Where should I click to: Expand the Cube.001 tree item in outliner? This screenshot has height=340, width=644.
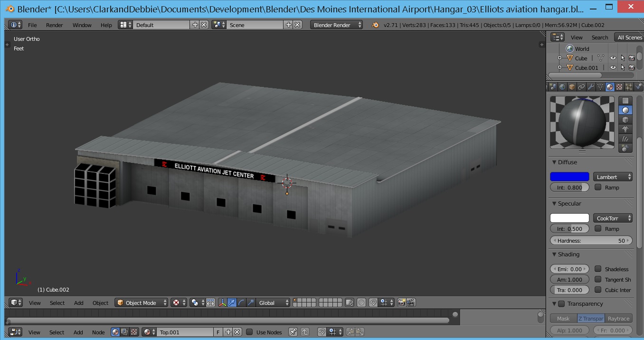point(559,67)
